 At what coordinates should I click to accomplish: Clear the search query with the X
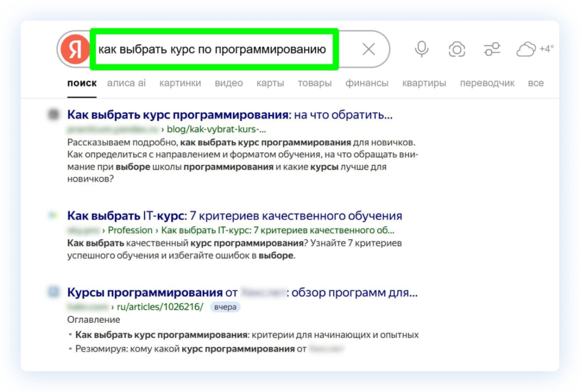click(x=368, y=49)
